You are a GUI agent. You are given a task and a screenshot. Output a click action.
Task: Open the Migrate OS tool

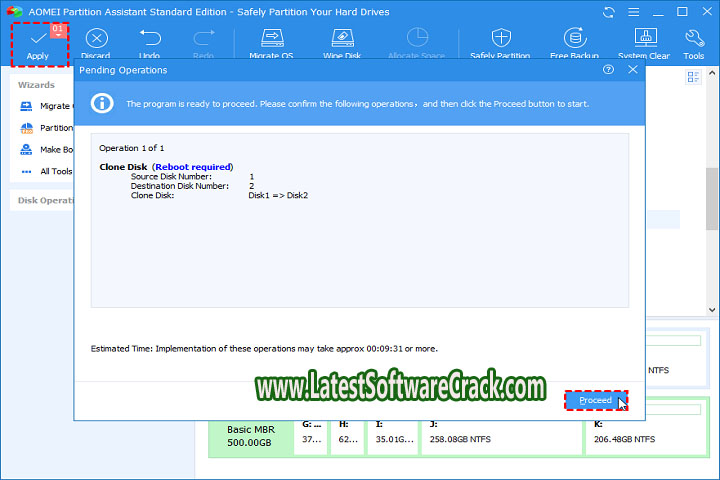point(271,44)
